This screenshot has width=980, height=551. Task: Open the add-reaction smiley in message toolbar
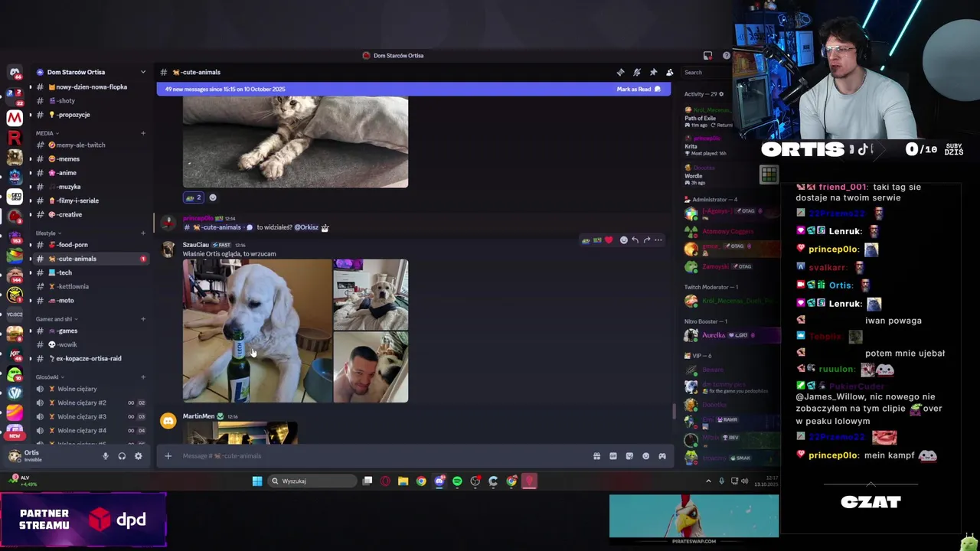click(623, 240)
